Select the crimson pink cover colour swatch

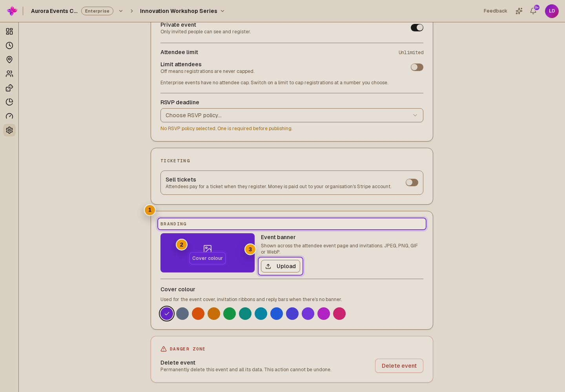tap(339, 314)
